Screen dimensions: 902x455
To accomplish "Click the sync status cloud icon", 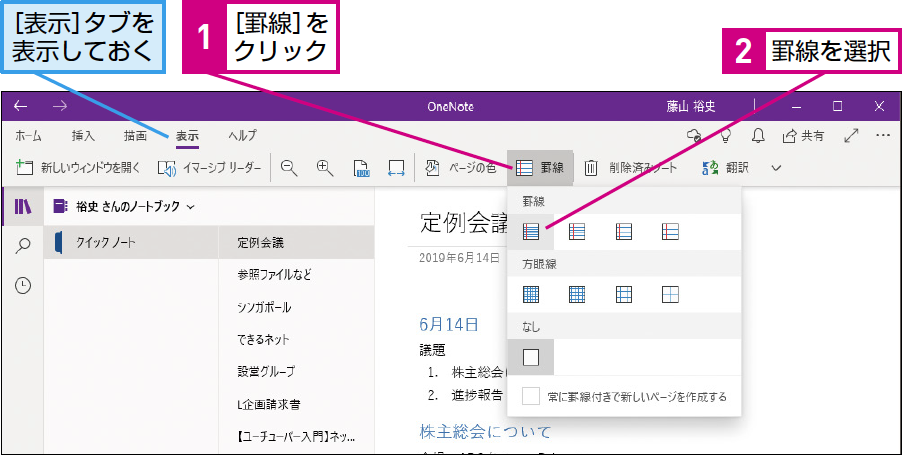I will (x=694, y=136).
